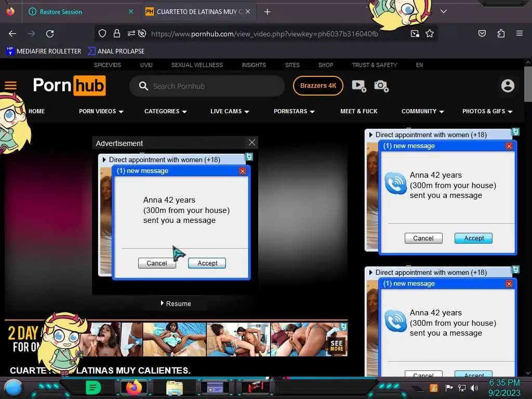Click Accept in upper right ad
532x399 pixels.
pyautogui.click(x=474, y=238)
